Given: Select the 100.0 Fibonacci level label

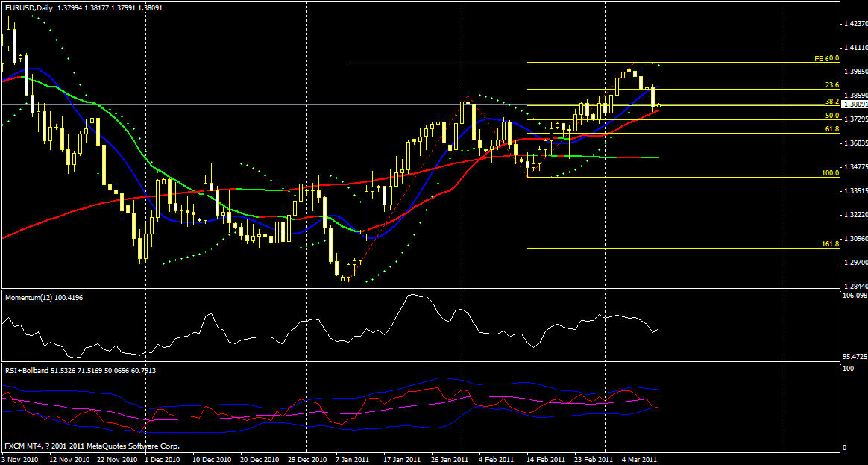Looking at the screenshot, I should coord(831,173).
